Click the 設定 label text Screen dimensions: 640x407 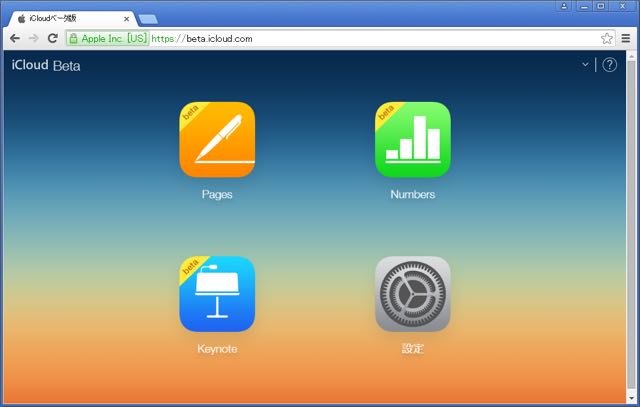coord(413,349)
